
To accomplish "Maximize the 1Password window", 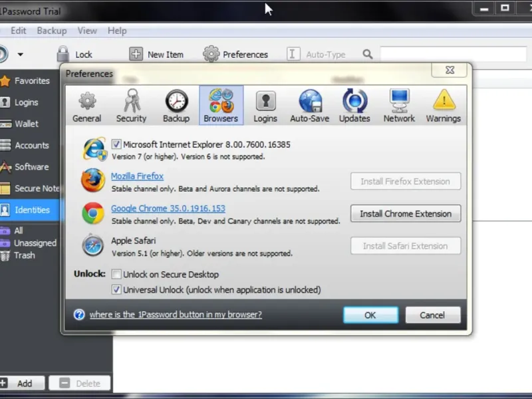I will [x=505, y=9].
